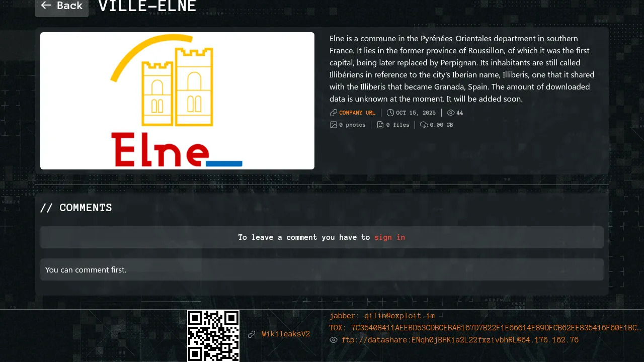The width and height of the screenshot is (644, 362).
Task: Click the sign in link
Action: pyautogui.click(x=389, y=237)
